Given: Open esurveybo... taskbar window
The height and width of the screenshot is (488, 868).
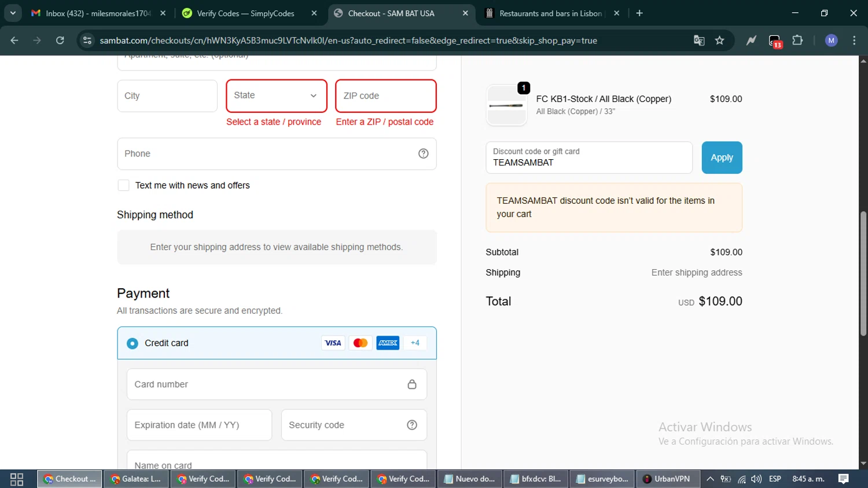Looking at the screenshot, I should click(602, 479).
